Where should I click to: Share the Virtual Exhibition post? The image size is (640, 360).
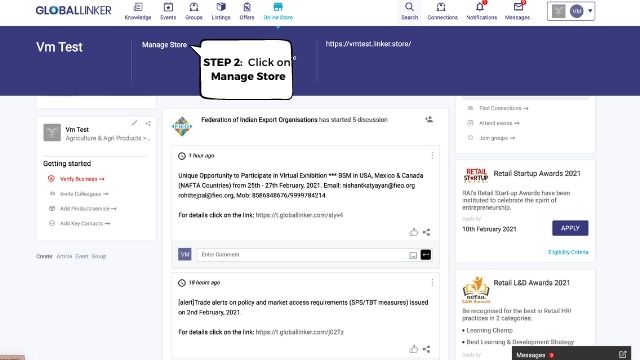point(427,232)
